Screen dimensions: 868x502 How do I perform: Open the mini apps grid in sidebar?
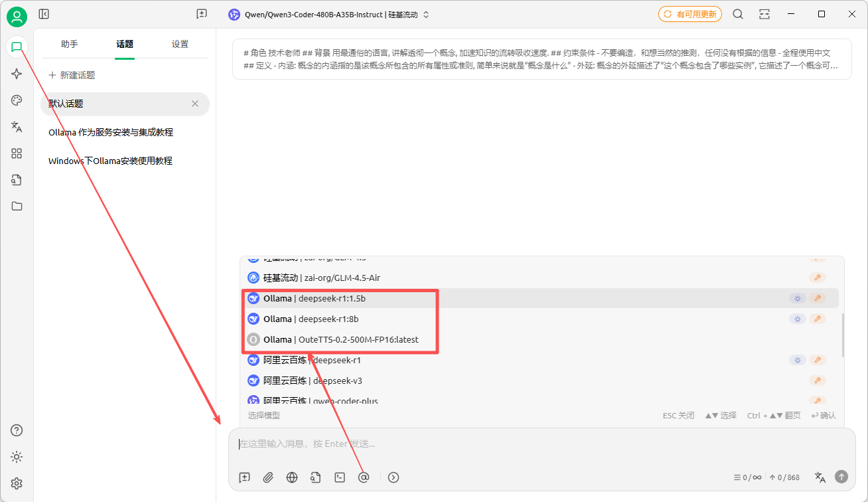[x=17, y=153]
